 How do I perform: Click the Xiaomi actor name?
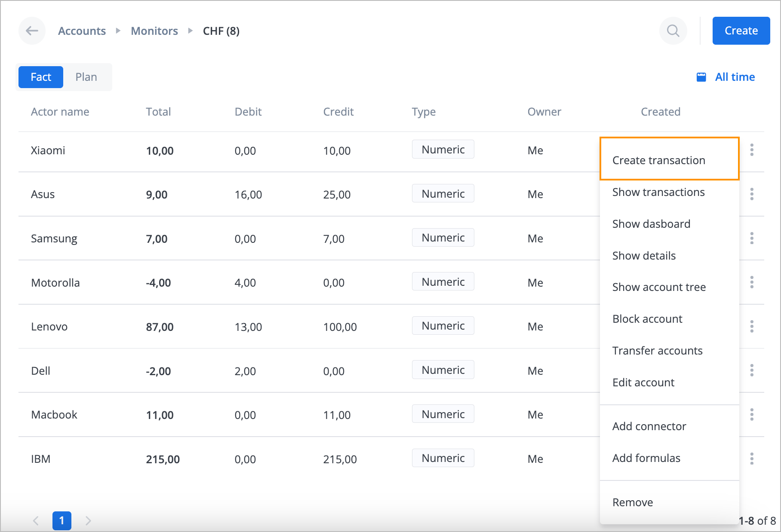[x=48, y=150]
